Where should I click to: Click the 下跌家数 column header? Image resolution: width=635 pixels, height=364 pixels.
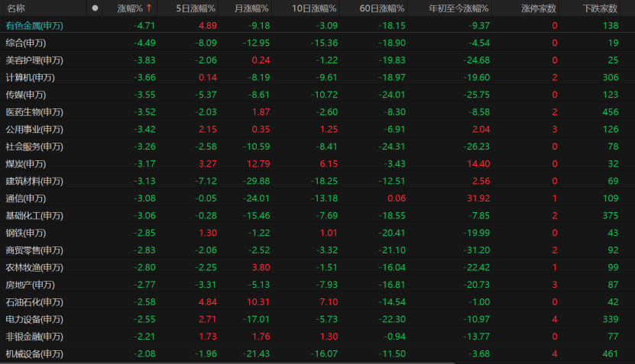(600, 8)
